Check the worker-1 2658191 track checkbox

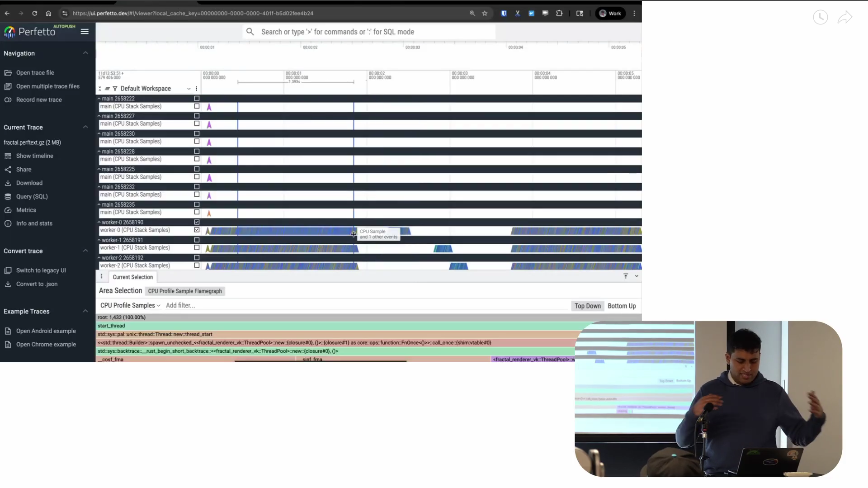pos(197,240)
